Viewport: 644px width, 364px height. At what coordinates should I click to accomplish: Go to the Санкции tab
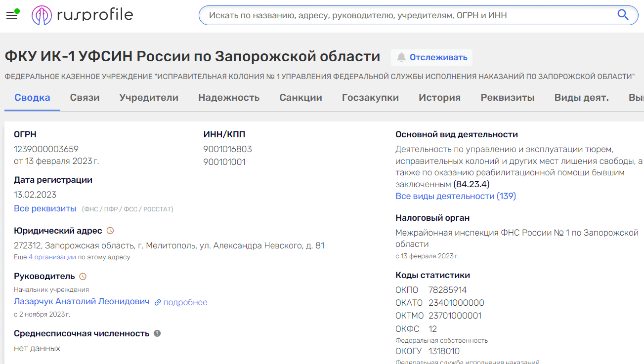tap(301, 97)
